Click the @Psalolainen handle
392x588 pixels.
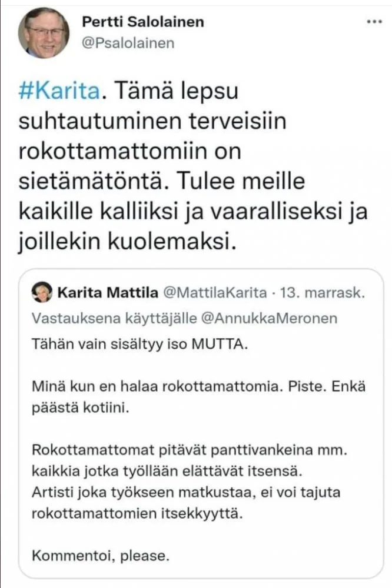tap(128, 44)
